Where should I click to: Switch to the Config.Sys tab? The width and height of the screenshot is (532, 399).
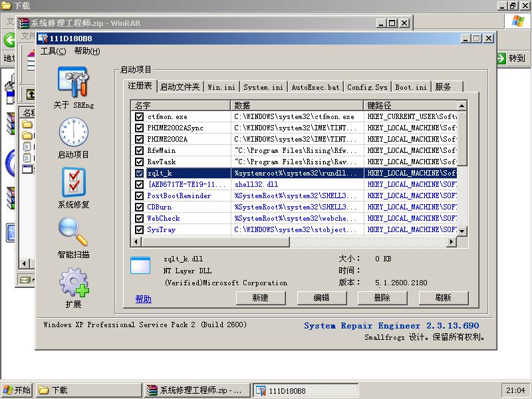click(x=367, y=87)
